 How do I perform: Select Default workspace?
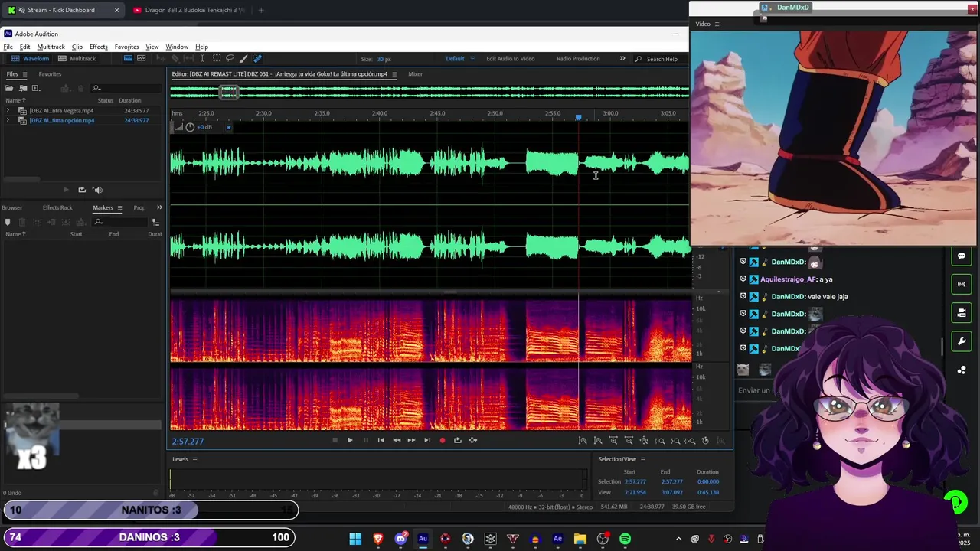455,59
